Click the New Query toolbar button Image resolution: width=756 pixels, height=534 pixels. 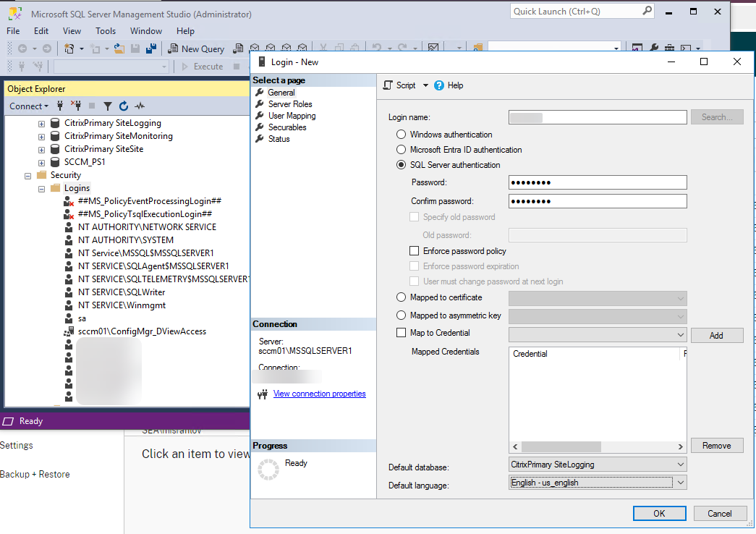pos(196,48)
